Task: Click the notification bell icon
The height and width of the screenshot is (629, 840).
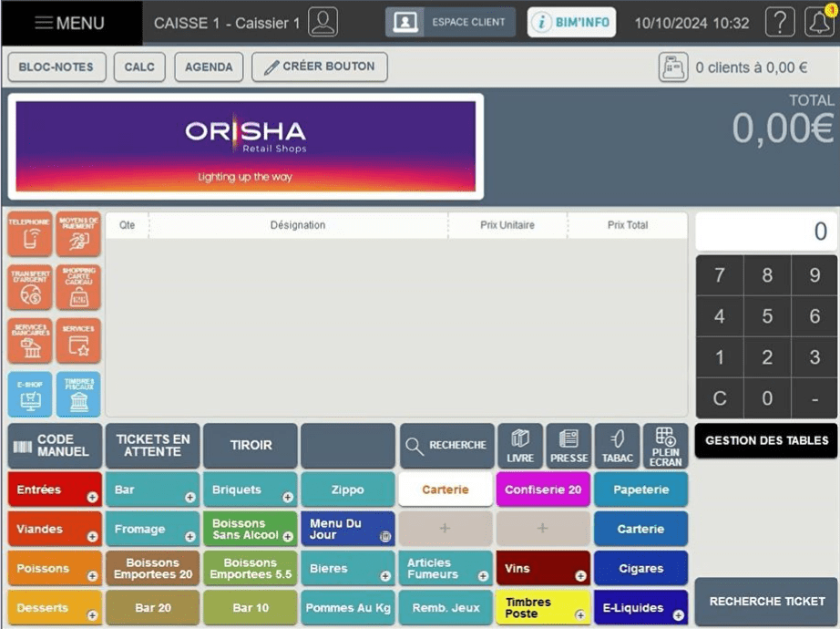Action: [x=819, y=22]
